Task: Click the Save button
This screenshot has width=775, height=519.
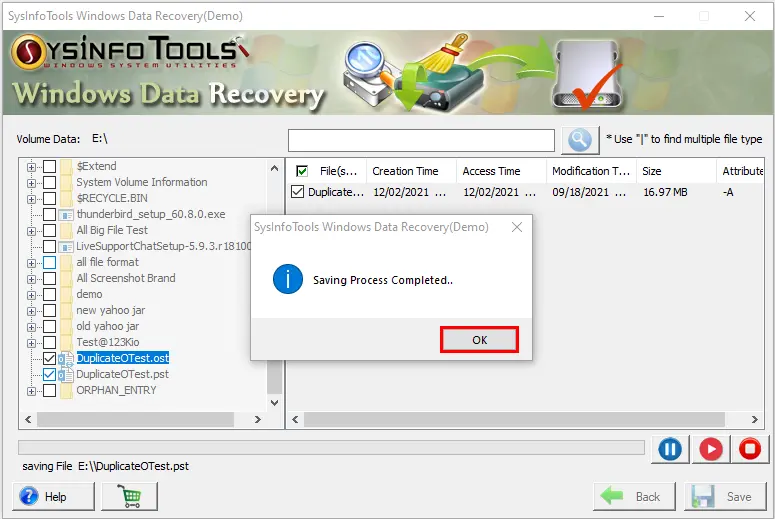Action: coord(725,496)
